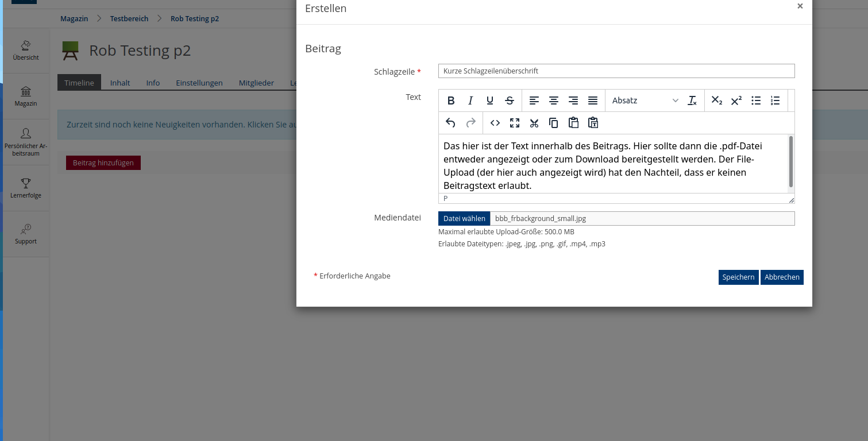Screen dimensions: 868x441
Task: Cancel the dialog with Abbrechen
Action: click(782, 277)
